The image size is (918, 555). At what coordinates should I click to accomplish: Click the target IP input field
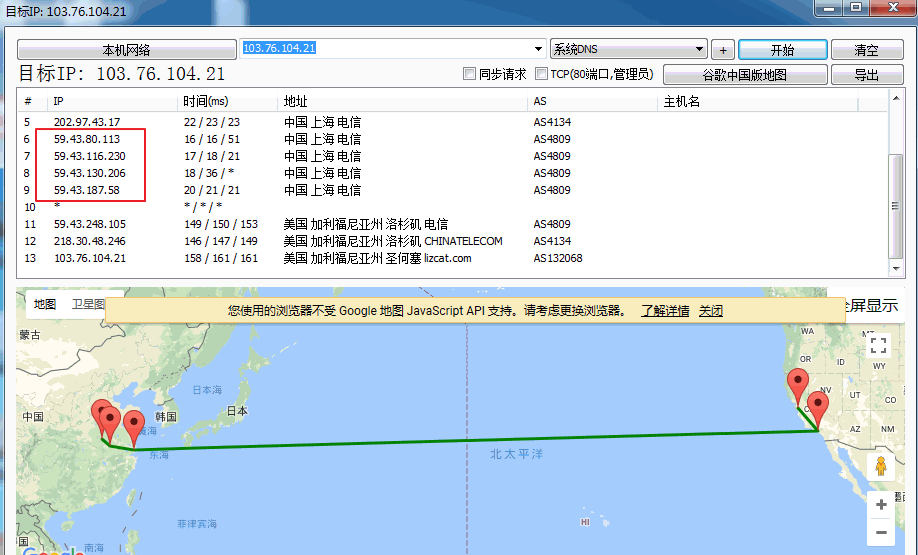pos(385,48)
